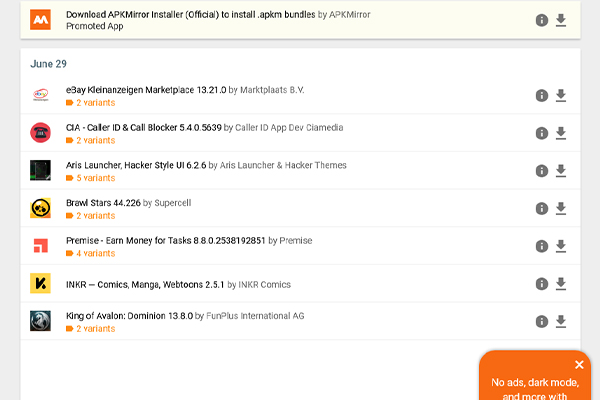Download INKR Comics, Manga, Webtoons 2.5.1

coord(561,284)
